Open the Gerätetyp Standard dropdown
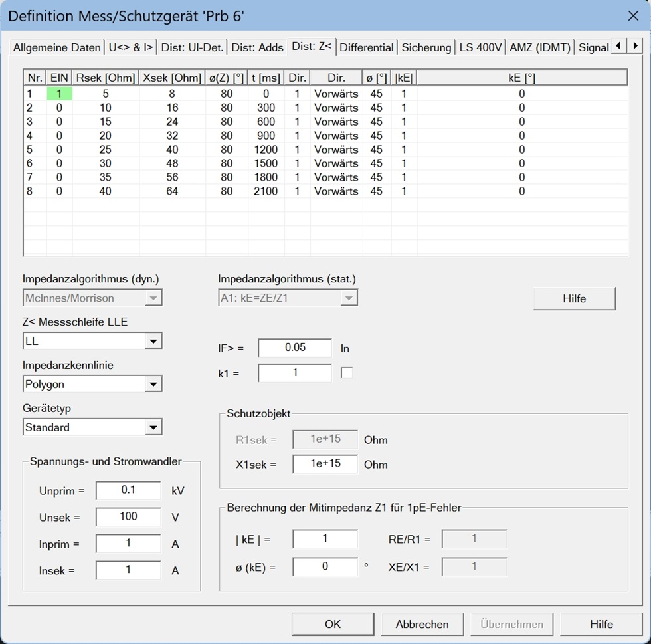This screenshot has height=644, width=651. (153, 428)
